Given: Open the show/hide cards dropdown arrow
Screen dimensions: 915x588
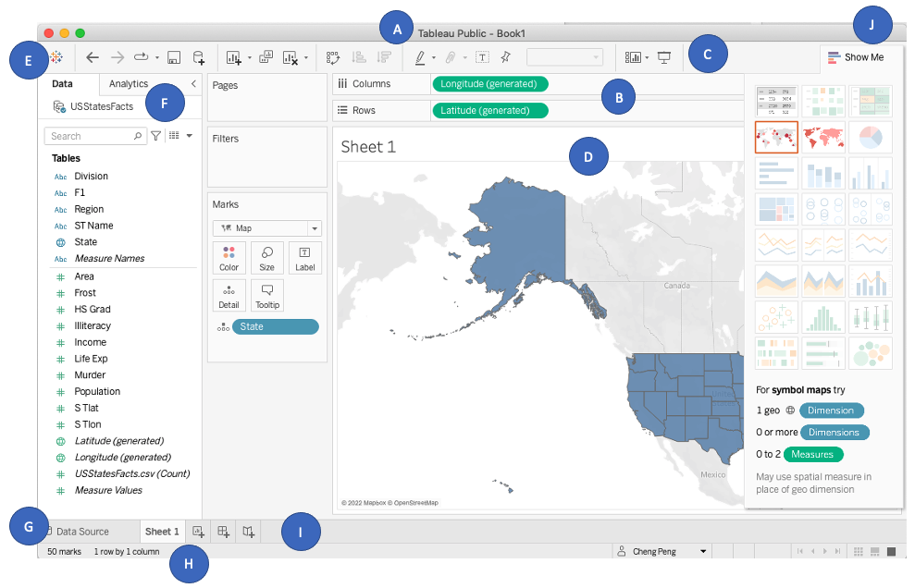Looking at the screenshot, I should 647,57.
